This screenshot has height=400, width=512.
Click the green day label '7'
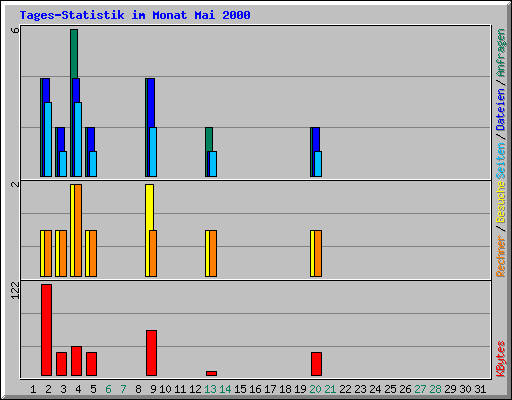point(123,389)
